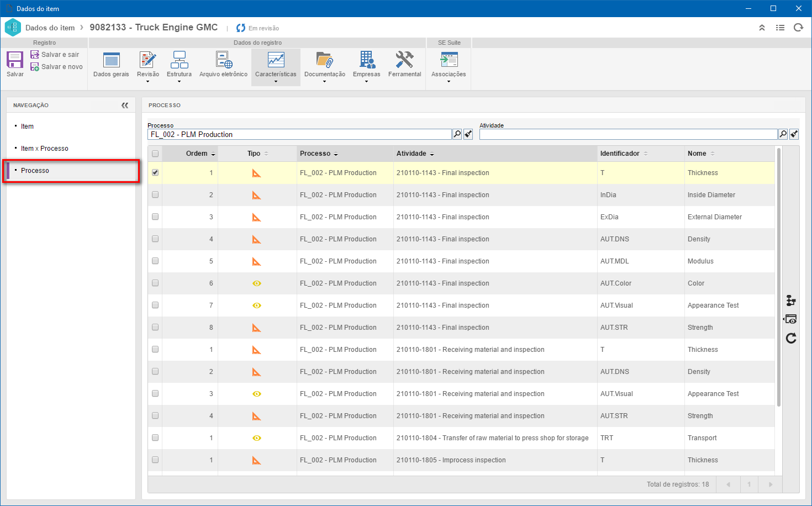
Task: Expand the Revisão dropdown arrow
Action: click(x=147, y=82)
